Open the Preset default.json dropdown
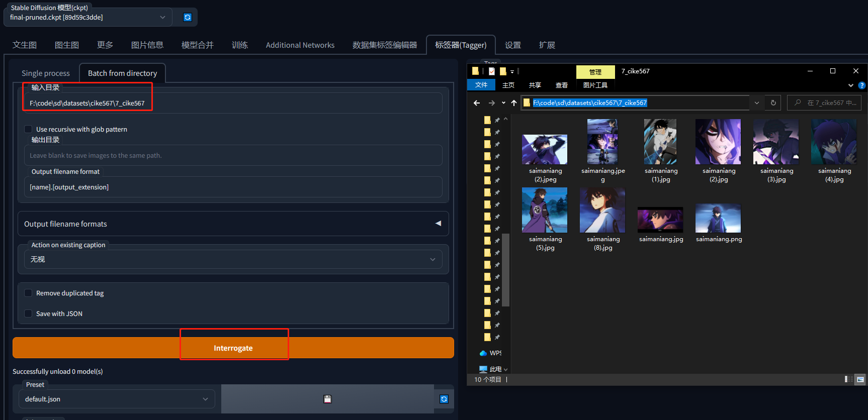This screenshot has width=868, height=420. [117, 399]
